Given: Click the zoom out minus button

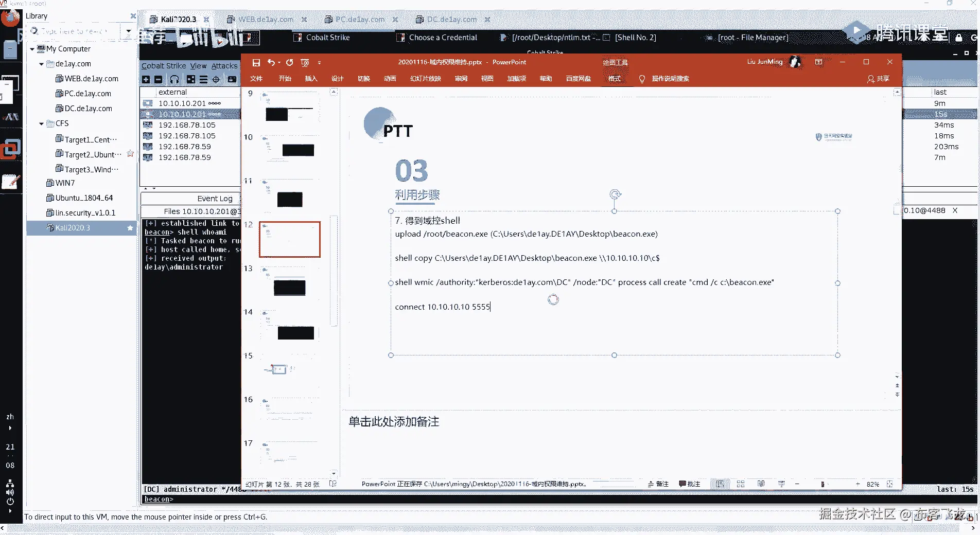Looking at the screenshot, I should point(797,484).
